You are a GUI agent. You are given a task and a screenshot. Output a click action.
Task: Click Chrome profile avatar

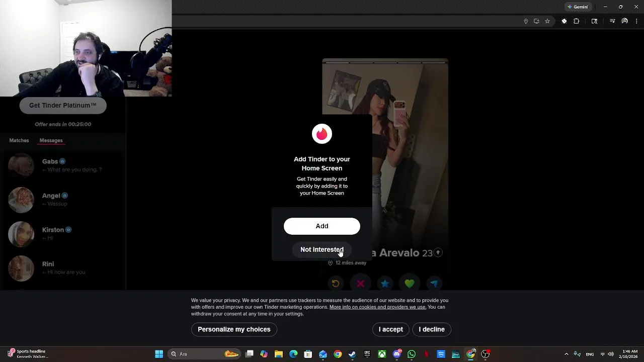click(x=624, y=21)
